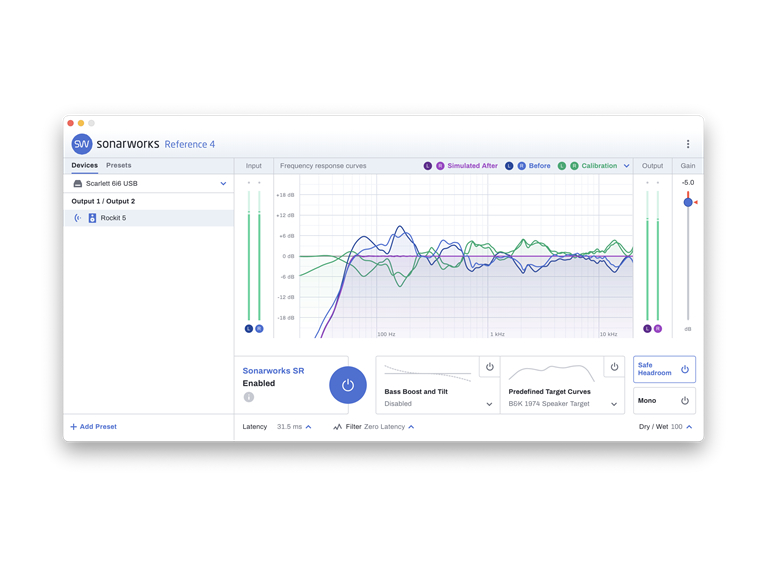This screenshot has width=768, height=576.
Task: Open the B&K 1974 Speaker Target dropdown
Action: [614, 404]
